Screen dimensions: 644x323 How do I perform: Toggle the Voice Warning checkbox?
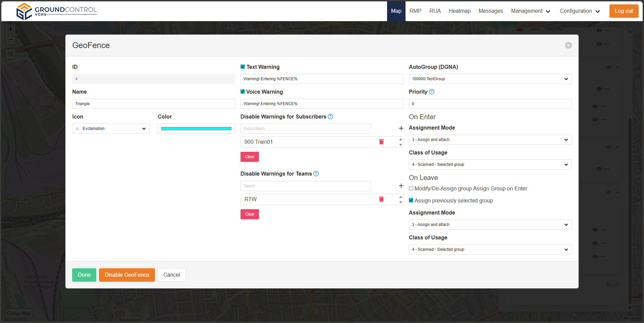click(243, 92)
